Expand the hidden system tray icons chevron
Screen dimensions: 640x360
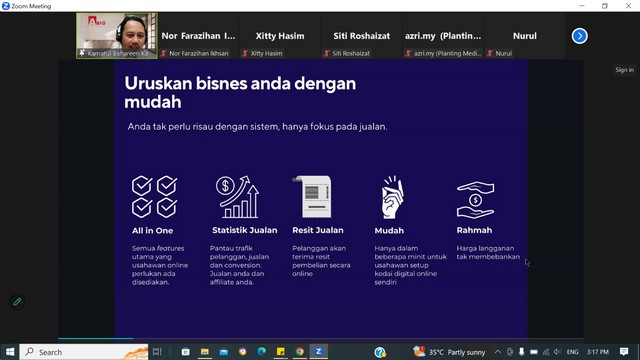coord(498,352)
